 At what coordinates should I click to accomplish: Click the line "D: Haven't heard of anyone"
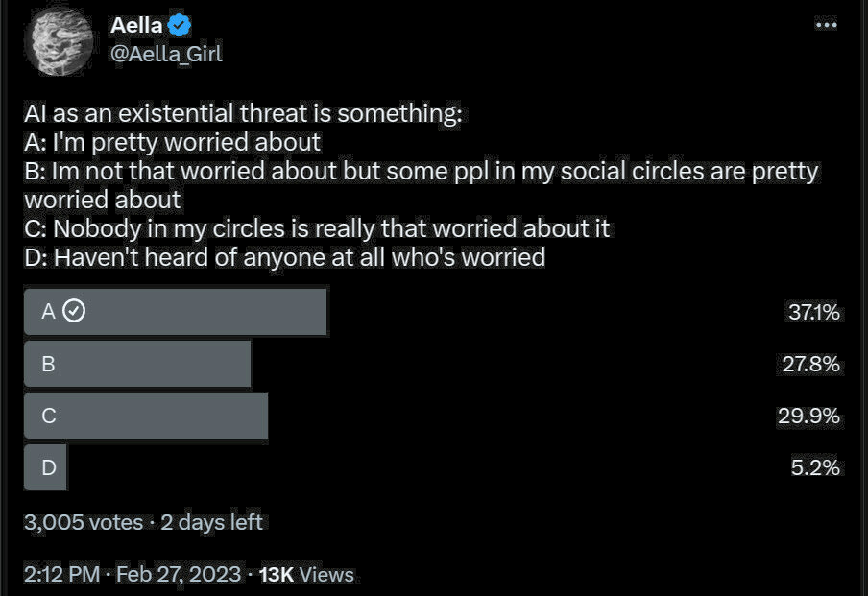[x=284, y=256]
